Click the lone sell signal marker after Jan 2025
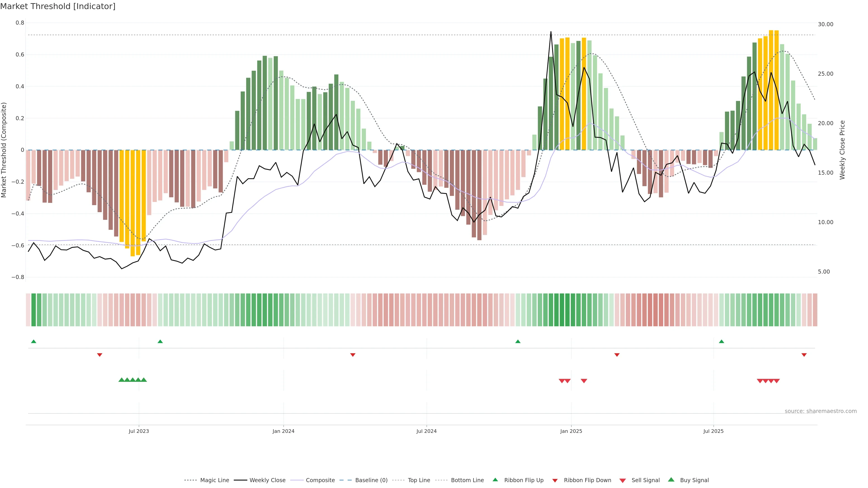The width and height of the screenshot is (868, 488). pos(584,381)
